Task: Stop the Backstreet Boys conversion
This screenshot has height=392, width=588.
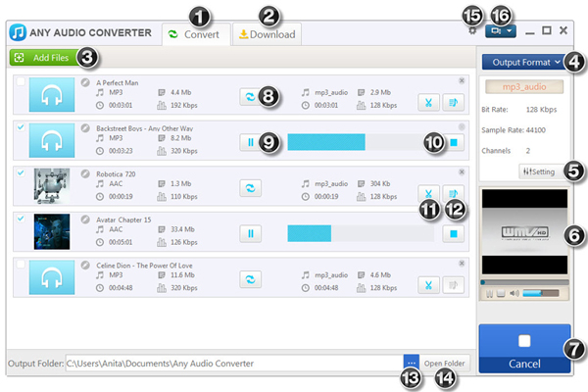Action: [454, 142]
